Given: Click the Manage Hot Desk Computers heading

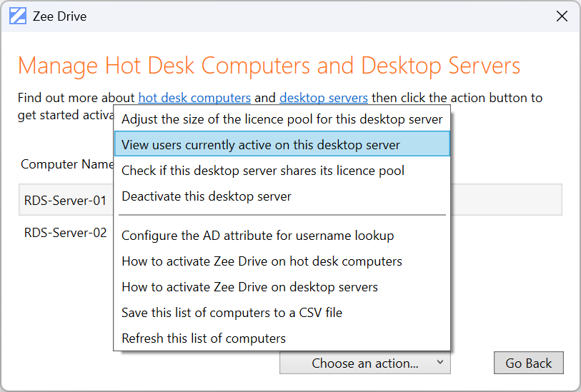Looking at the screenshot, I should click(269, 66).
